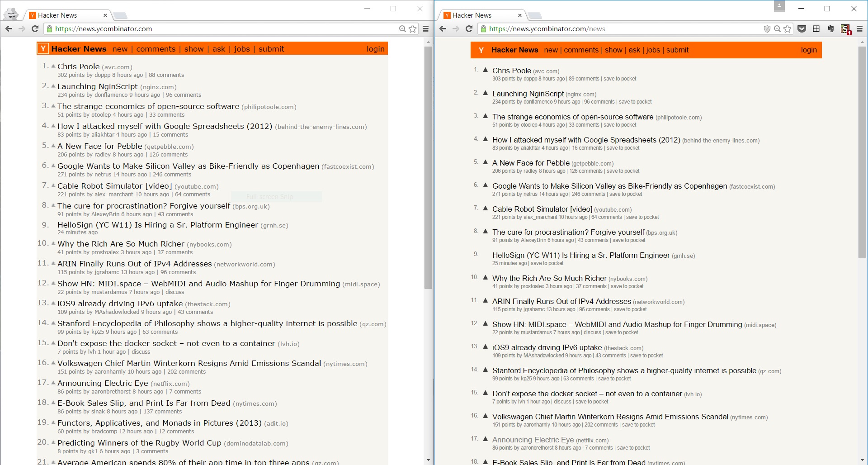Open 'The strange economics of open-source software' in left window
Screen dimensions: 868x465
pyautogui.click(x=148, y=106)
